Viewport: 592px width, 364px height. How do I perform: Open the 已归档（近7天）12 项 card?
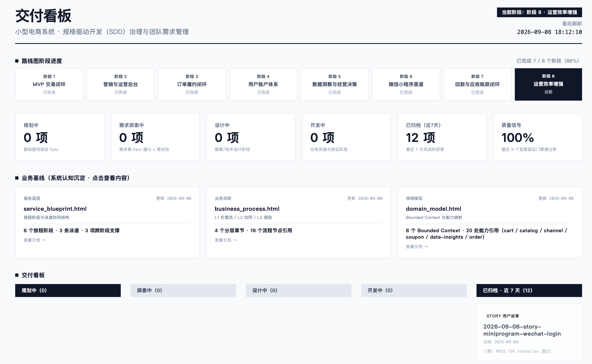pyautogui.click(x=442, y=137)
